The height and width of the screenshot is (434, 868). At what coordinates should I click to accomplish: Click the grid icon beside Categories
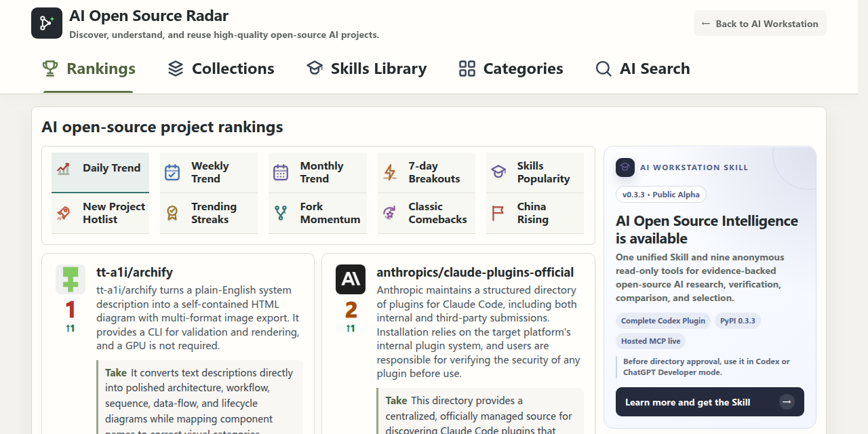467,68
